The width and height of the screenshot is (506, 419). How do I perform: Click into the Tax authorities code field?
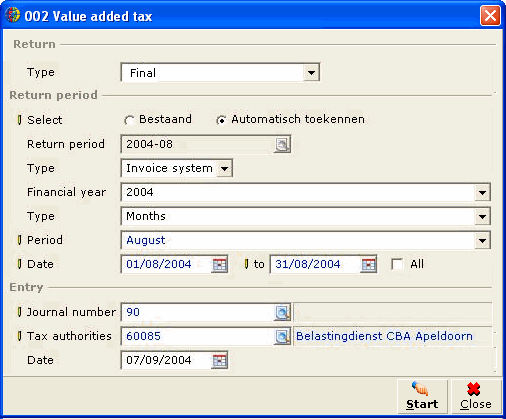coord(198,336)
